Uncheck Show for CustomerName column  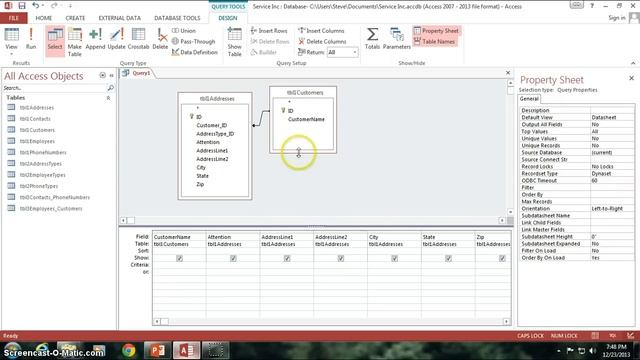[x=179, y=258]
